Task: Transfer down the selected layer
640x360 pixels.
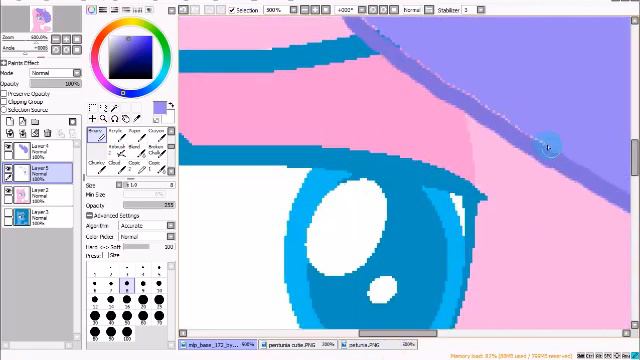Action: pyautogui.click(x=10, y=133)
